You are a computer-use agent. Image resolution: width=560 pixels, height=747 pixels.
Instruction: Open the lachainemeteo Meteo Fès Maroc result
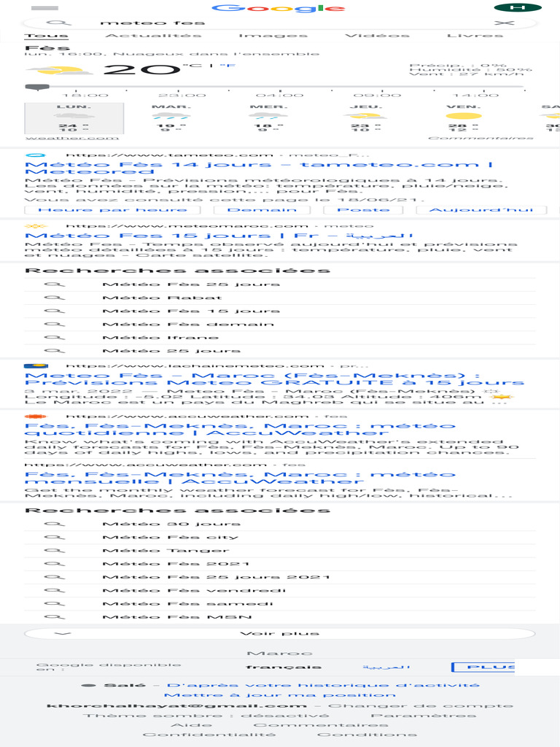click(274, 379)
